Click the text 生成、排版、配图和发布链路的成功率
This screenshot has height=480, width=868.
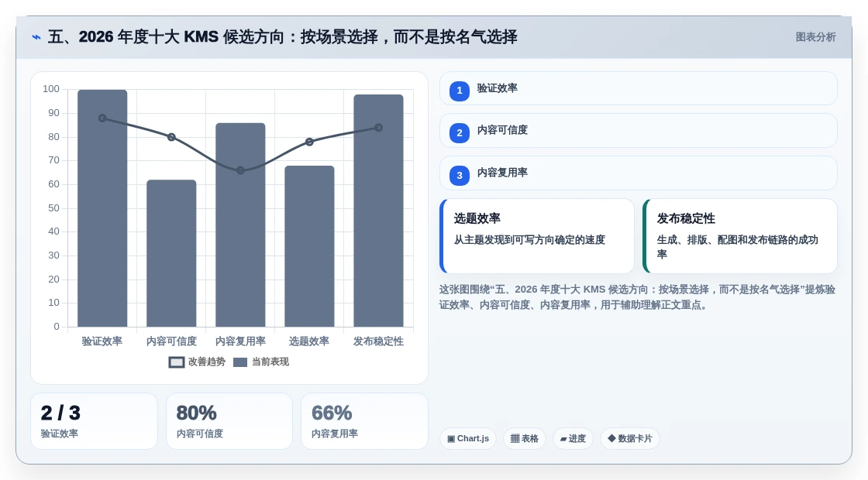[x=737, y=247]
